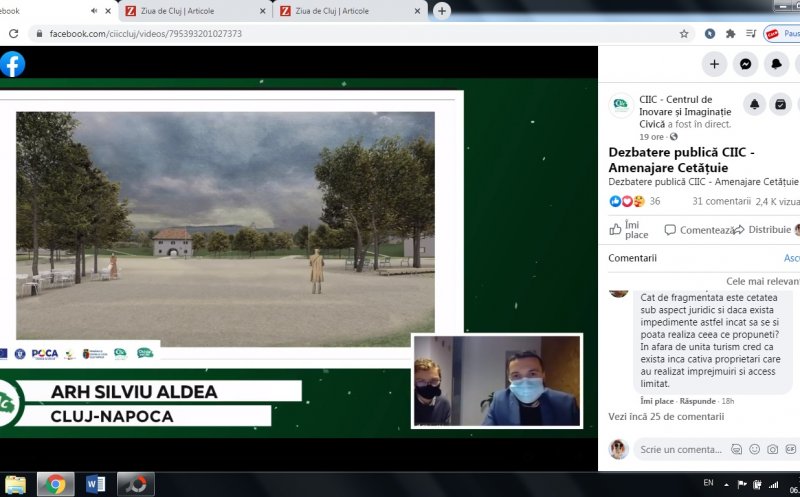Open the Facebook notifications bell in top bar
This screenshot has width=800, height=497.
coord(777,64)
